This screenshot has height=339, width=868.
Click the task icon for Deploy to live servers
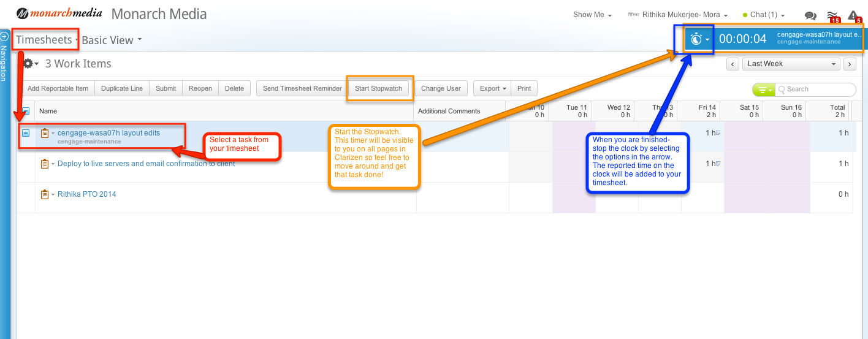[x=45, y=164]
